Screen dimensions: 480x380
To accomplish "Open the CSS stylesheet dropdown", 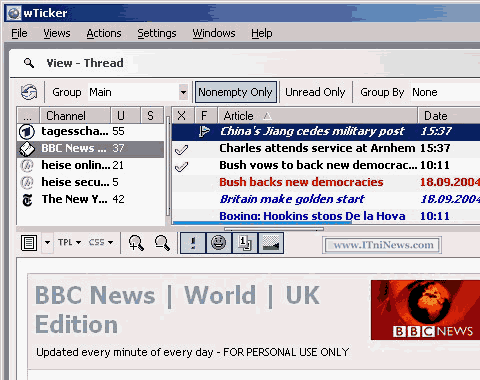I will point(101,242).
